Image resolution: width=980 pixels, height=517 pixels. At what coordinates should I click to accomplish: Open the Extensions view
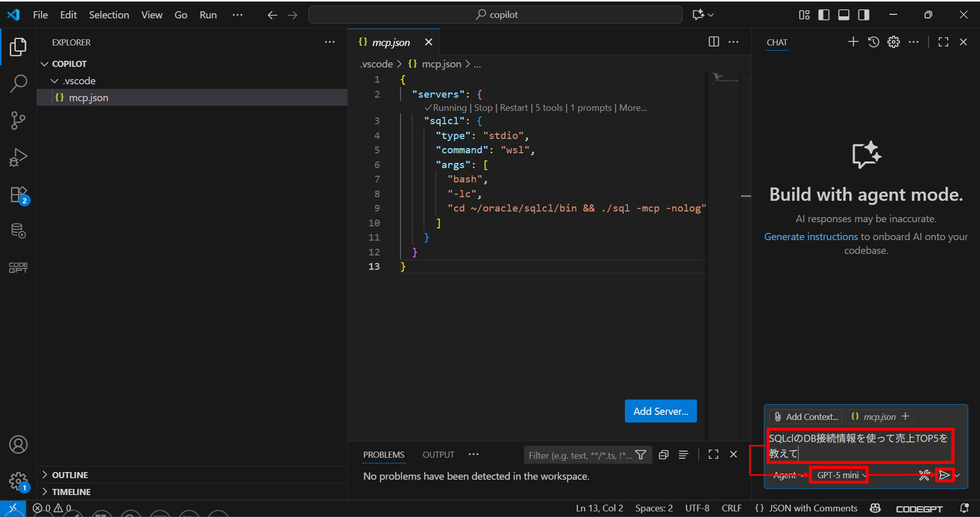point(18,195)
